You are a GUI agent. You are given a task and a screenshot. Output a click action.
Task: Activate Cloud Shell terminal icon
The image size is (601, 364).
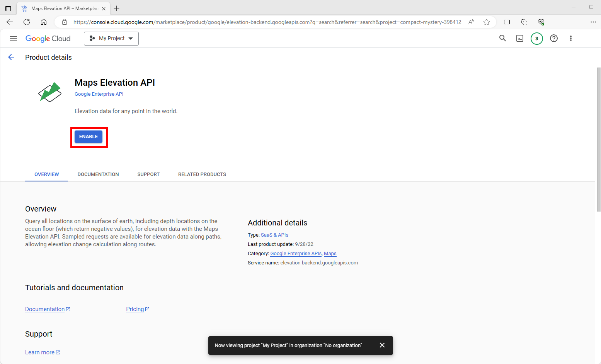(x=520, y=38)
